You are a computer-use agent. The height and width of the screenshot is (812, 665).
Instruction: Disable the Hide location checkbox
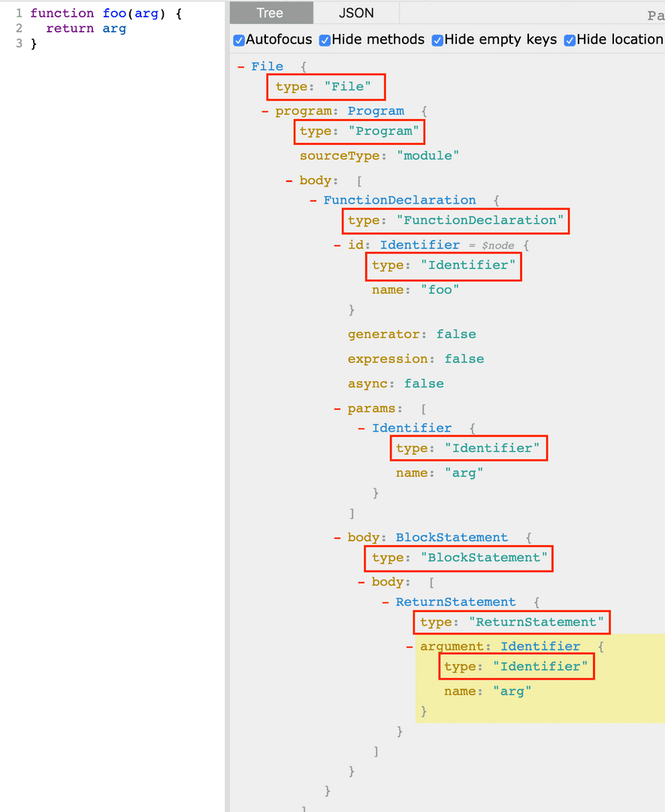click(569, 40)
